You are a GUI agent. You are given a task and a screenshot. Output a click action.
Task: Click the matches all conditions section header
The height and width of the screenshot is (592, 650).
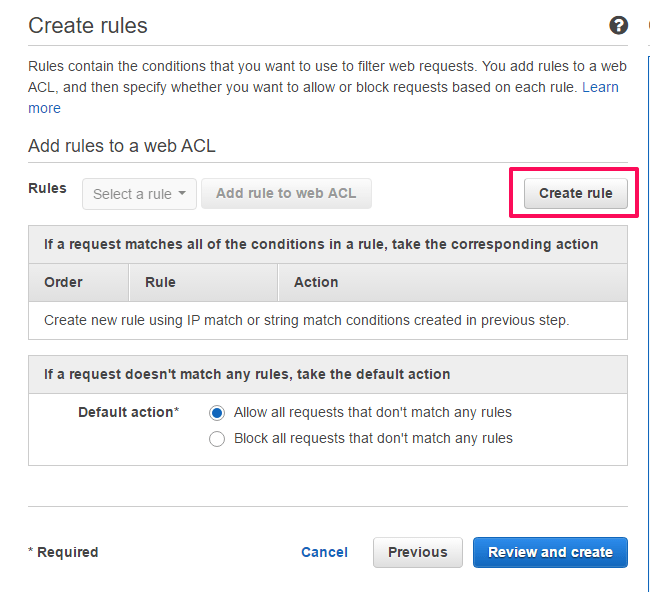coord(321,244)
